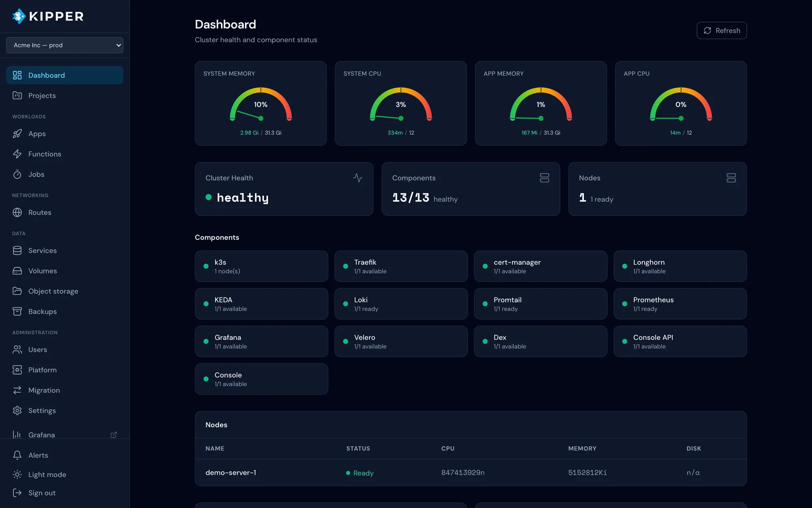
Task: Click the refresh arrows icon
Action: coord(707,30)
